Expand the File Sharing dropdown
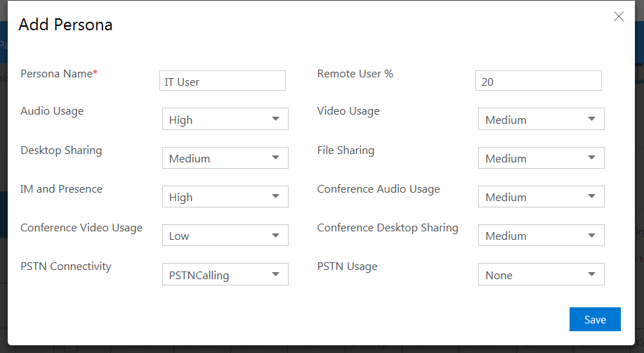Screen dimensions: 644x353 (x=541, y=158)
